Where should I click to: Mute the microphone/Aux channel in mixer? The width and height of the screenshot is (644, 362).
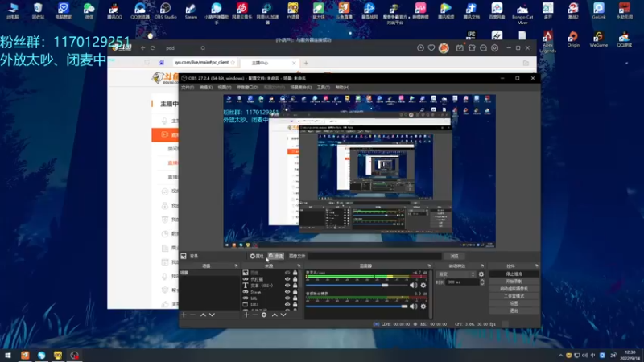pyautogui.click(x=413, y=286)
